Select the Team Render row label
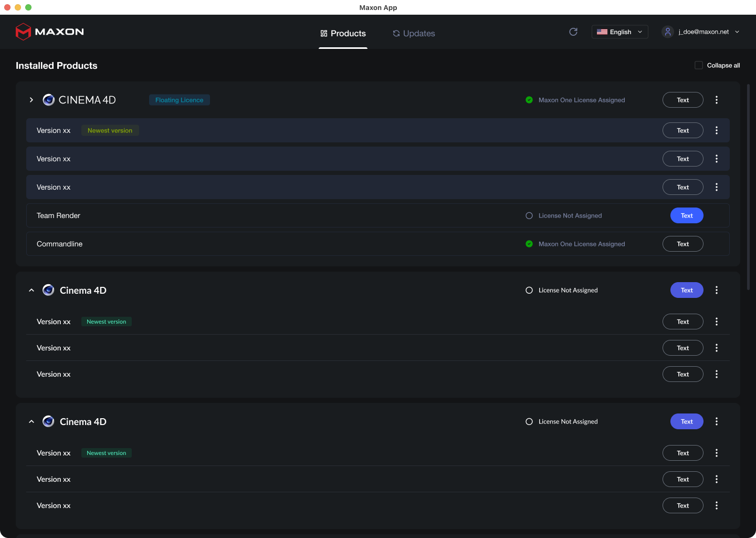This screenshot has width=756, height=538. (58, 215)
